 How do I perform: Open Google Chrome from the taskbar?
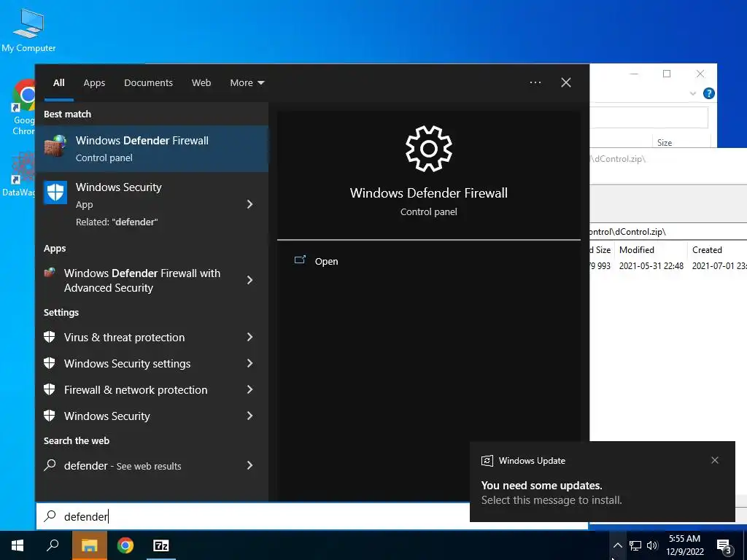tap(125, 545)
